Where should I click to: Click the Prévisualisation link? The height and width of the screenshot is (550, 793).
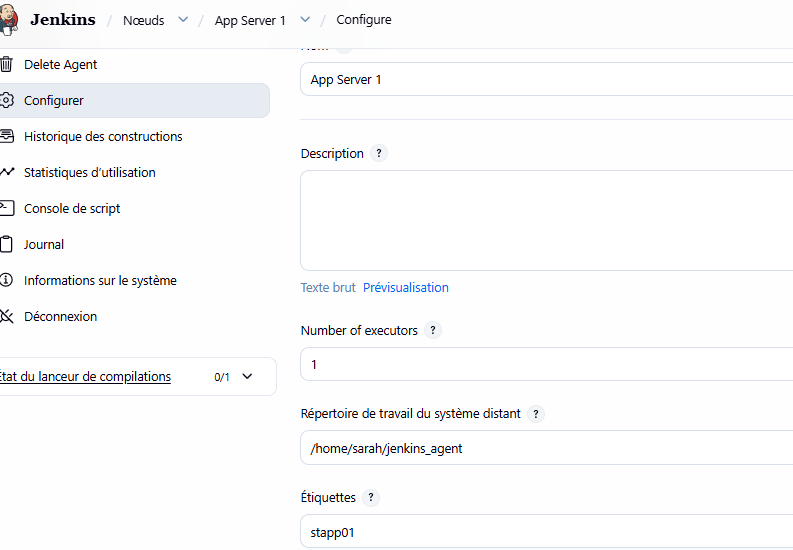[405, 288]
